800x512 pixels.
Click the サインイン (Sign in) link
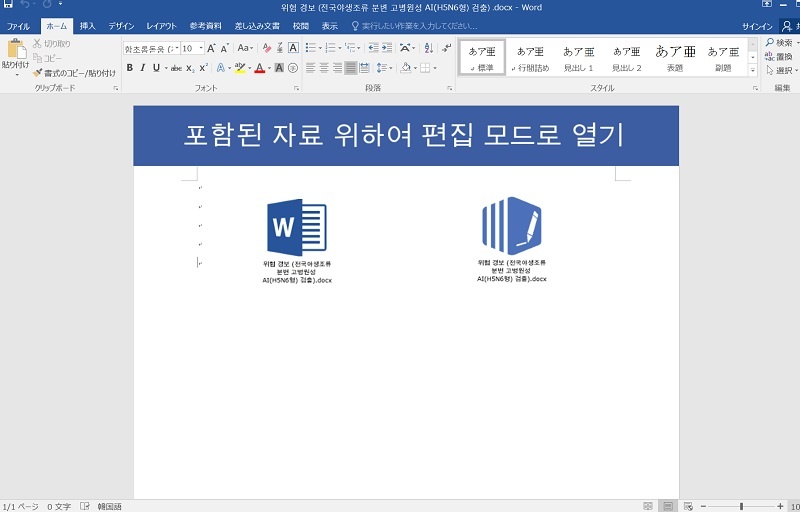757,26
